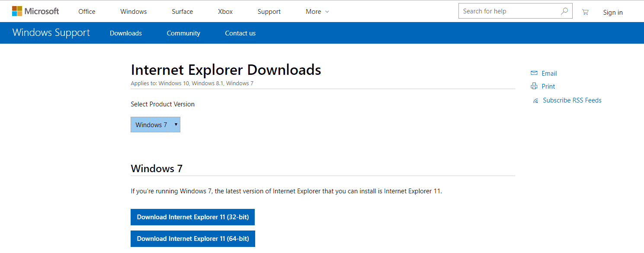
Task: Click the Microsoft logo
Action: coord(35,11)
